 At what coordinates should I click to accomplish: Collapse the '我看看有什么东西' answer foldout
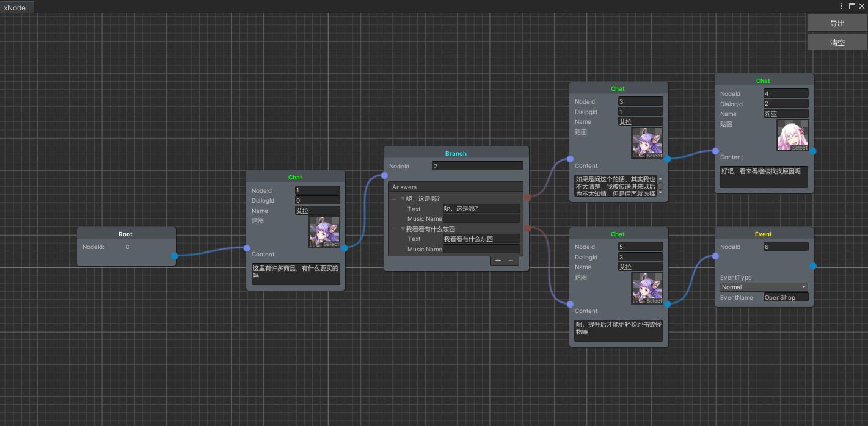coord(403,229)
